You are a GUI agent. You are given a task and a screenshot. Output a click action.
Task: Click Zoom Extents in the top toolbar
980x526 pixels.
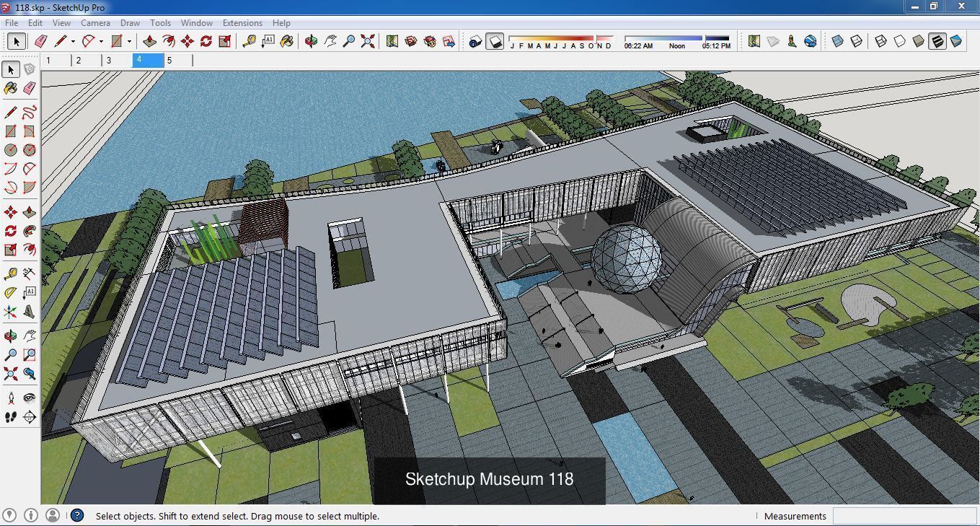pyautogui.click(x=368, y=41)
